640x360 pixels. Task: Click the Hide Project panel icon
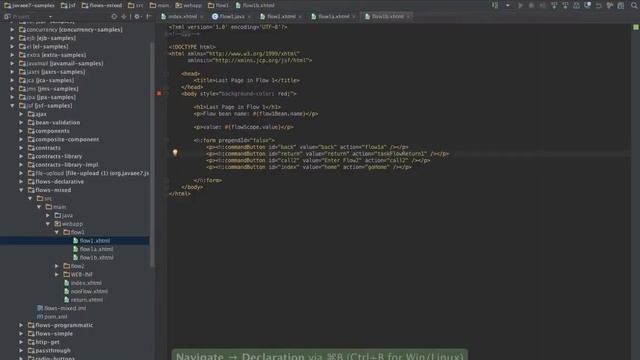149,16
